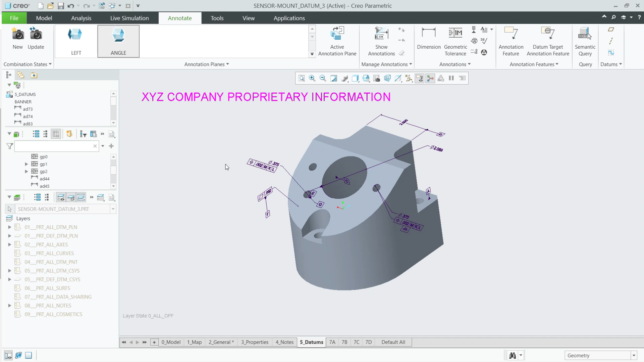Open the Semantic Query tool
Viewport: 644px width, 362px height.
coord(585,41)
